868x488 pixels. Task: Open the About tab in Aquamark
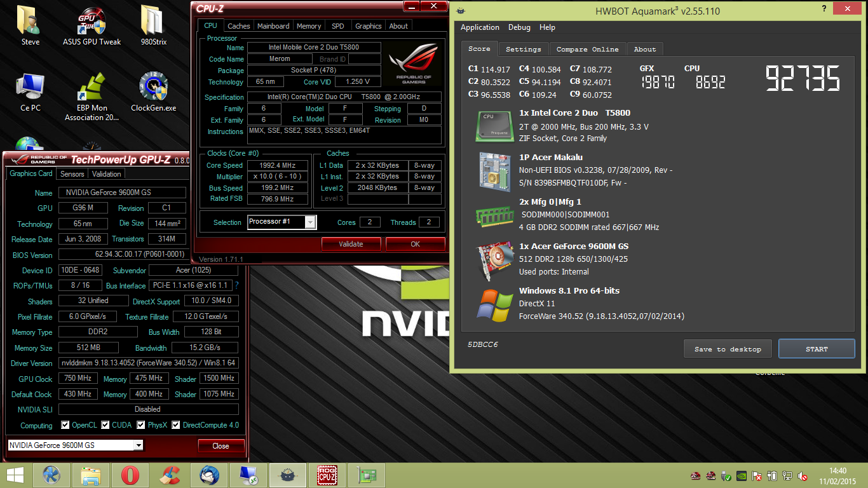(x=645, y=49)
